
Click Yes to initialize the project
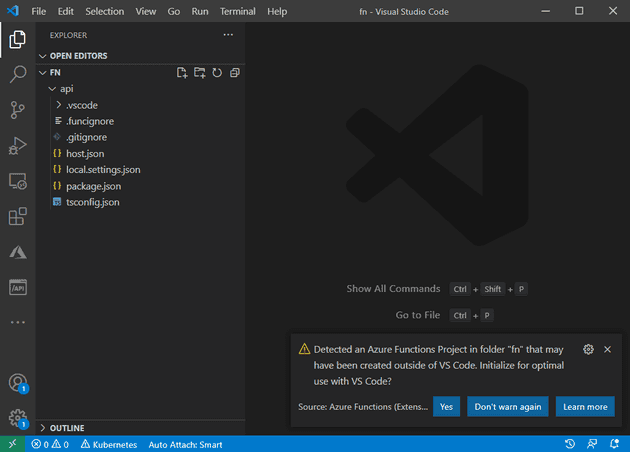click(x=446, y=407)
